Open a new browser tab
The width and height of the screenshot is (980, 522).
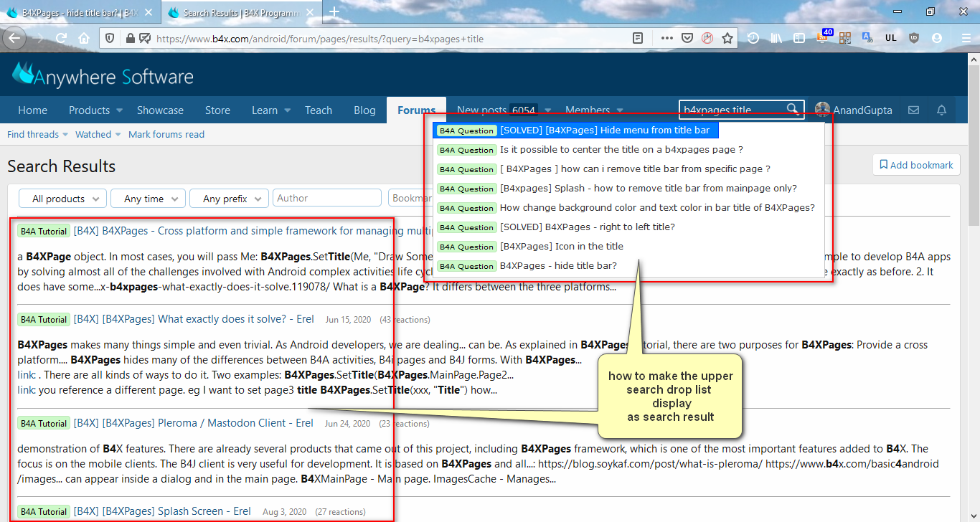click(334, 12)
